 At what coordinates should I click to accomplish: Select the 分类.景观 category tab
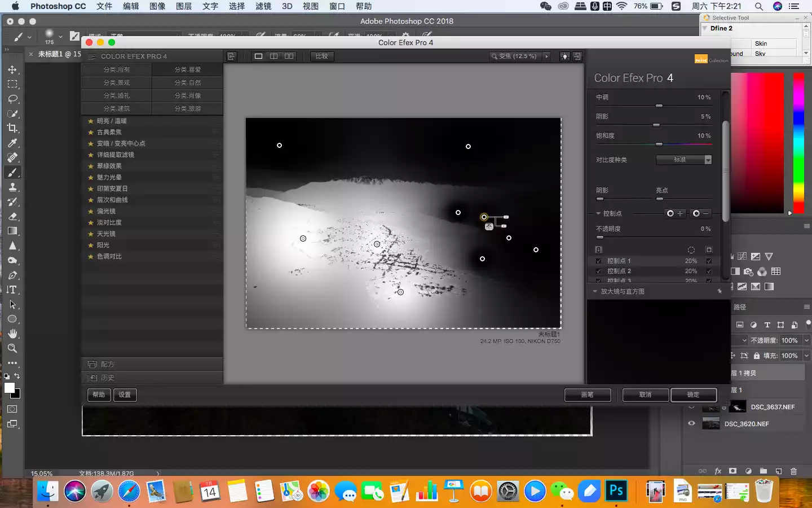click(x=117, y=82)
